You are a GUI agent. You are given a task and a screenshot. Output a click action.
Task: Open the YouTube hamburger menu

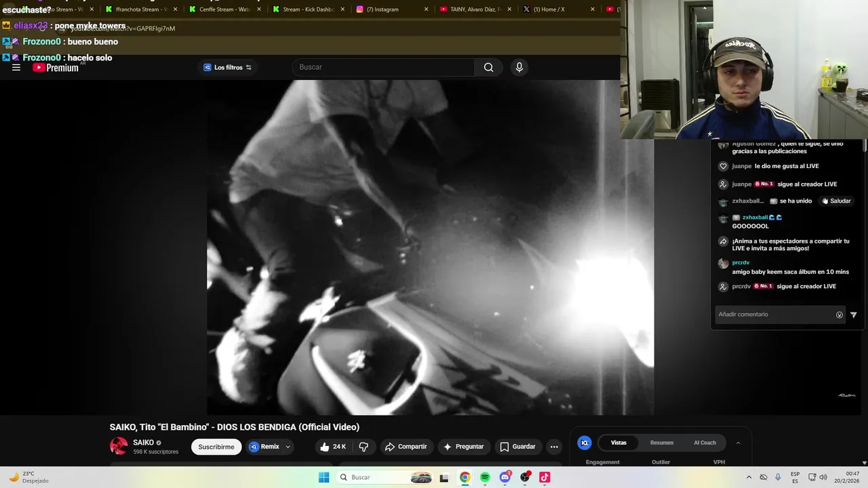point(16,67)
